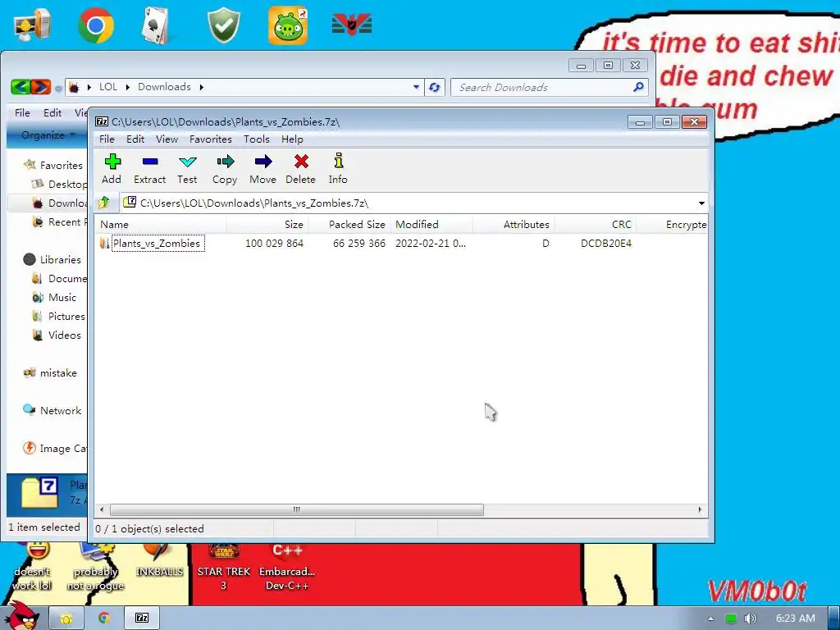Sort by CRC column header
The width and height of the screenshot is (840, 630).
596,225
